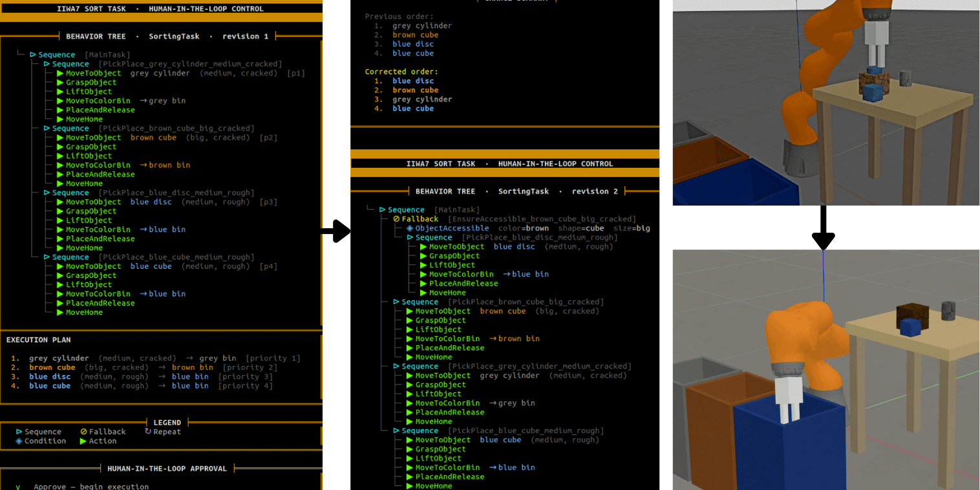Image resolution: width=980 pixels, height=490 pixels.
Task: Click the Fallback icon in the Legend
Action: (83, 432)
